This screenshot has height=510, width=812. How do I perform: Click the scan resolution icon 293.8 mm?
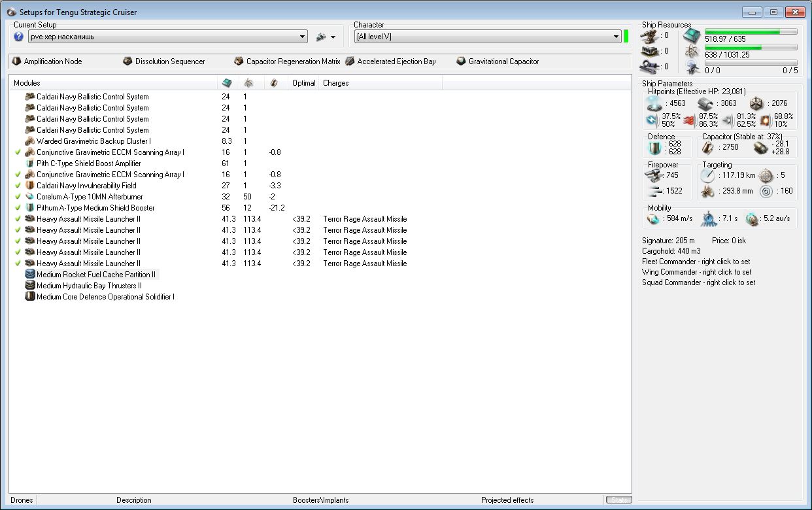[x=707, y=191]
